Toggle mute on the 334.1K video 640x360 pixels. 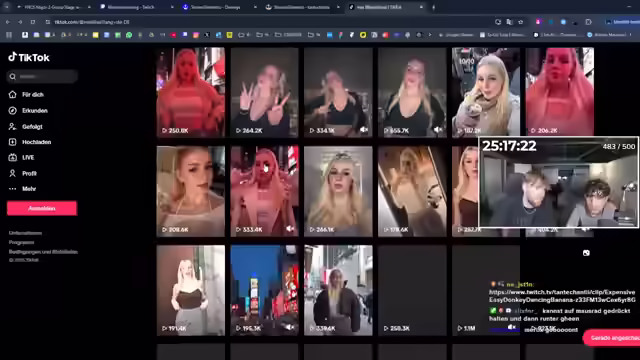[x=364, y=129]
